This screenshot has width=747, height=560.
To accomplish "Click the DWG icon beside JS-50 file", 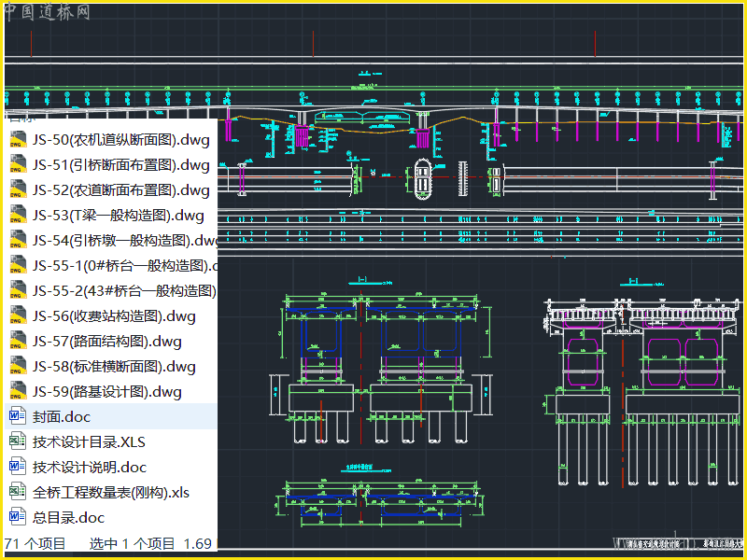I will click(x=18, y=140).
